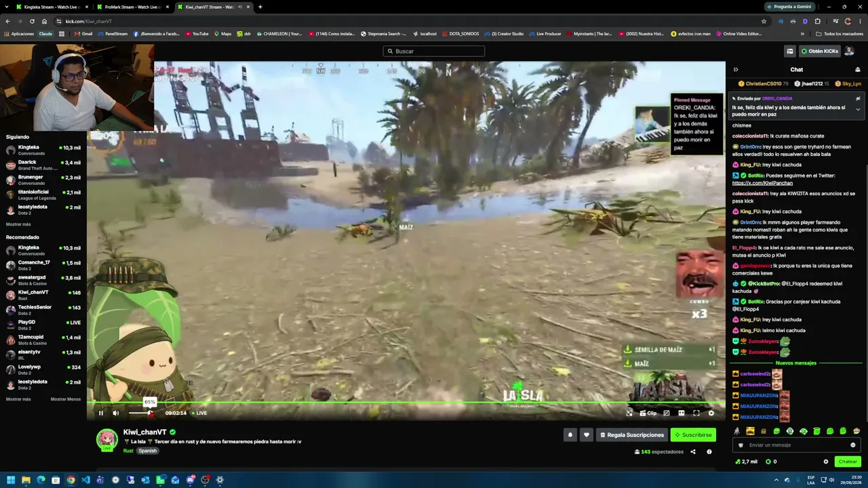Viewport: 868px width, 488px height.
Task: Collapse the chat panel with arrow icon
Action: pyautogui.click(x=736, y=70)
